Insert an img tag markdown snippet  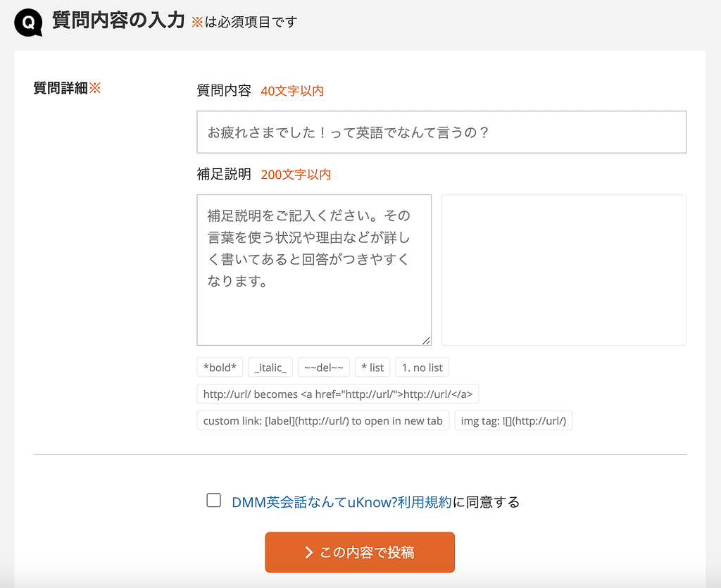513,421
